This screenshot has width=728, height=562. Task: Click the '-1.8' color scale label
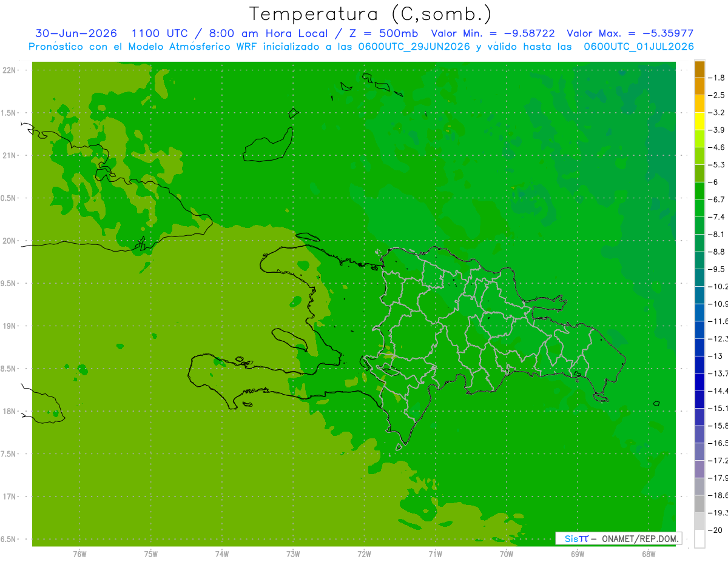click(717, 78)
